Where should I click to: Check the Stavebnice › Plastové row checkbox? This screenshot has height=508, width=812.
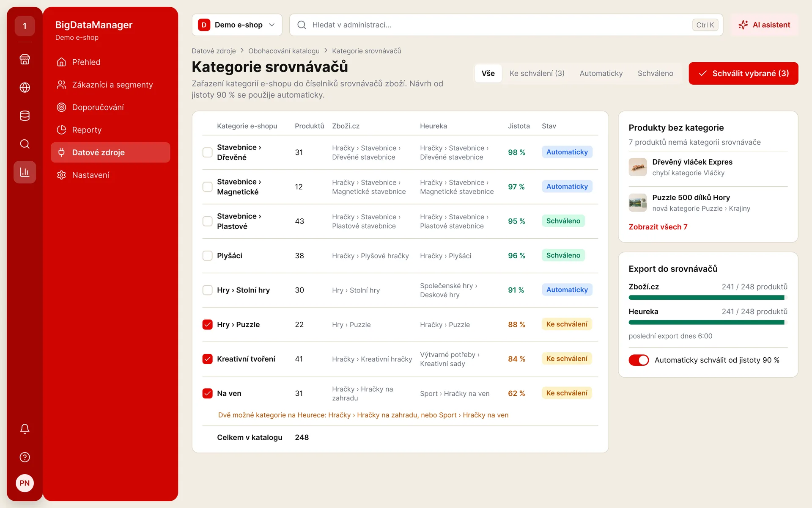tap(207, 221)
